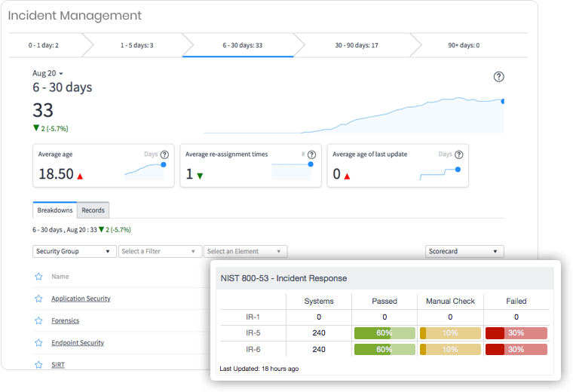This screenshot has width=573, height=392.
Task: Click the IR-6 row label
Action: pyautogui.click(x=253, y=350)
